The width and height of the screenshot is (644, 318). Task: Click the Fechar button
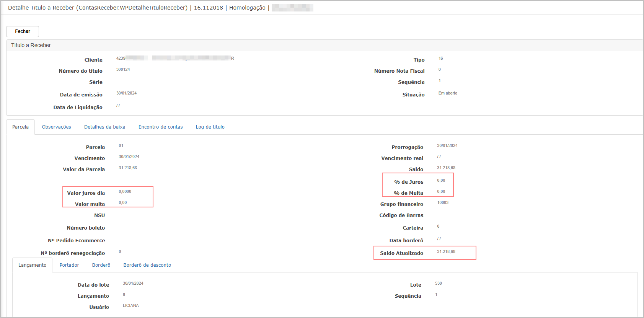pyautogui.click(x=23, y=31)
